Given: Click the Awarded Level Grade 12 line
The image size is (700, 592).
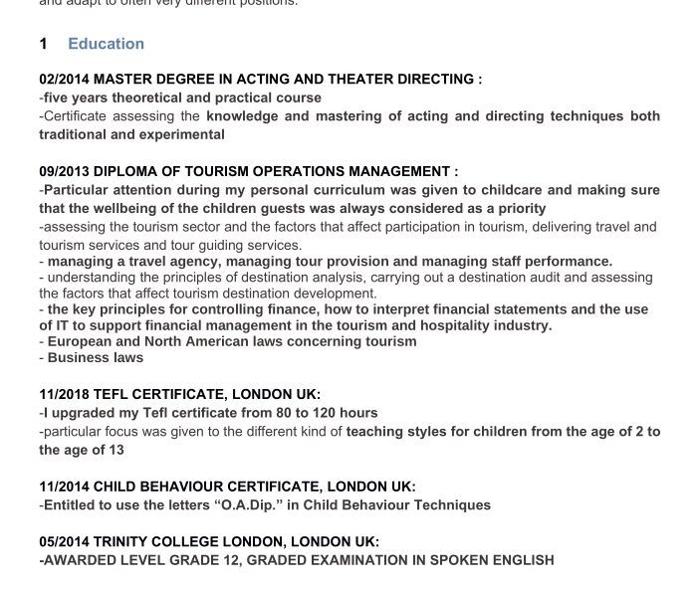Looking at the screenshot, I should tap(297, 560).
